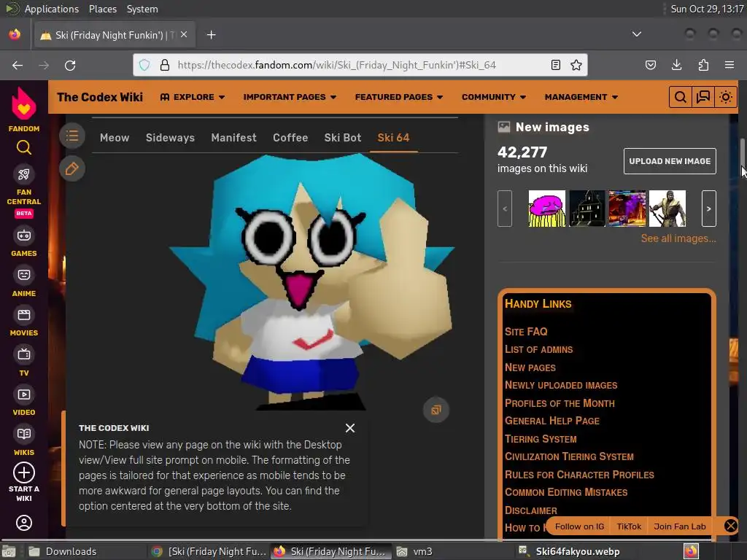Show next new images with right arrow

(708, 209)
